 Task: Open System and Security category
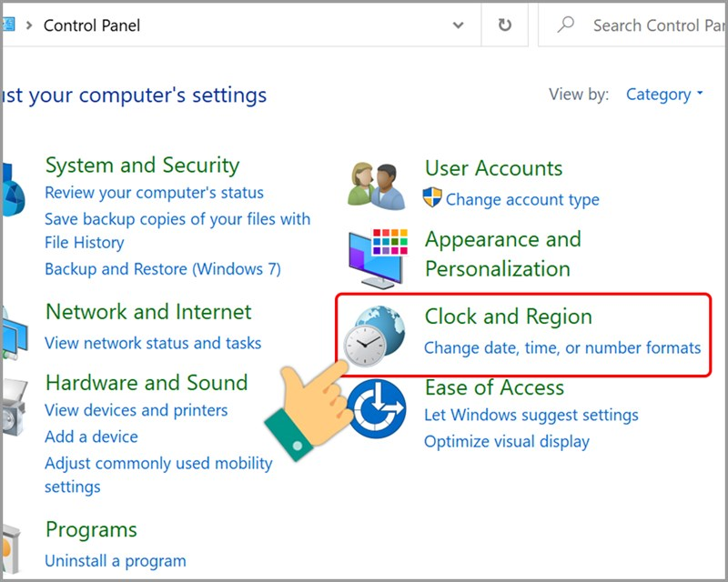[142, 166]
